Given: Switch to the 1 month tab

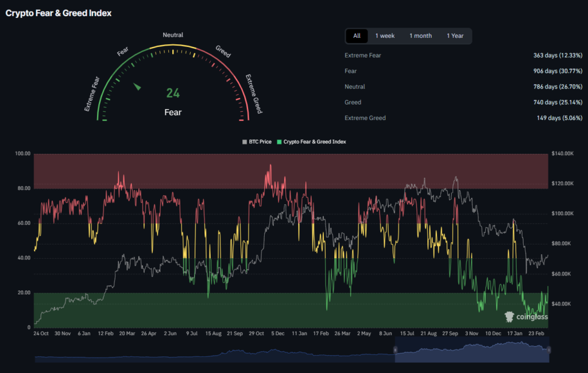Looking at the screenshot, I should coord(420,36).
